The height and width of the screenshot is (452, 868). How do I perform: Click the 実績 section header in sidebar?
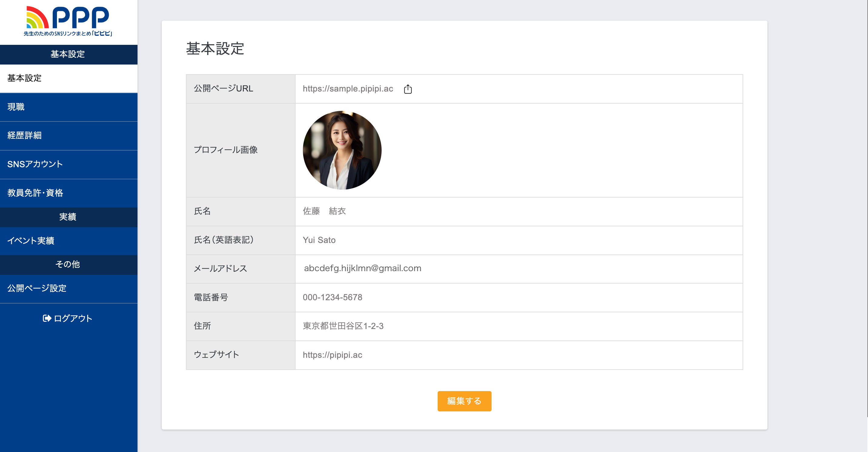coord(68,217)
